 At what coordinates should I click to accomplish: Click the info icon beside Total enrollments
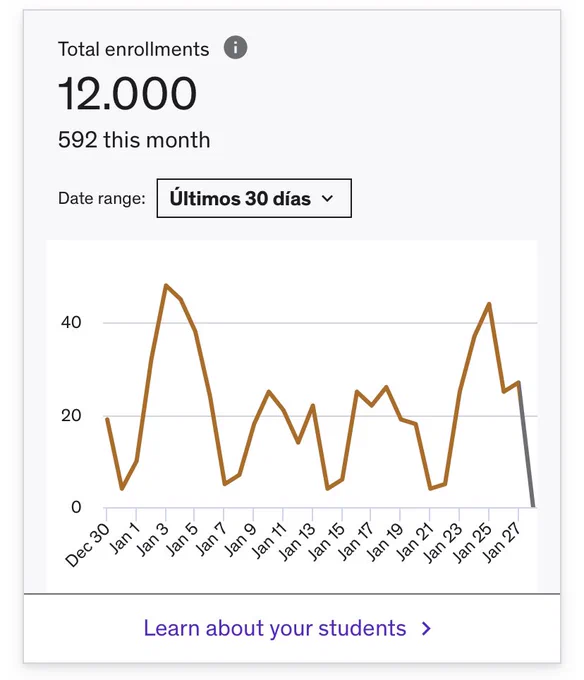(235, 47)
